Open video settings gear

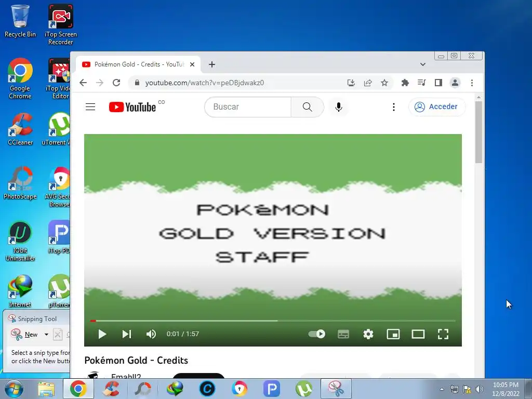[x=368, y=334]
